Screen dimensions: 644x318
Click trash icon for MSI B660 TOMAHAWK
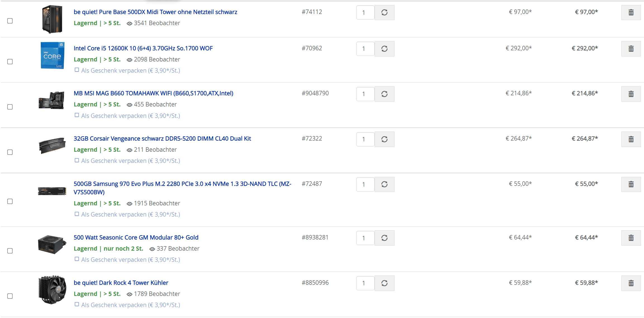(631, 94)
